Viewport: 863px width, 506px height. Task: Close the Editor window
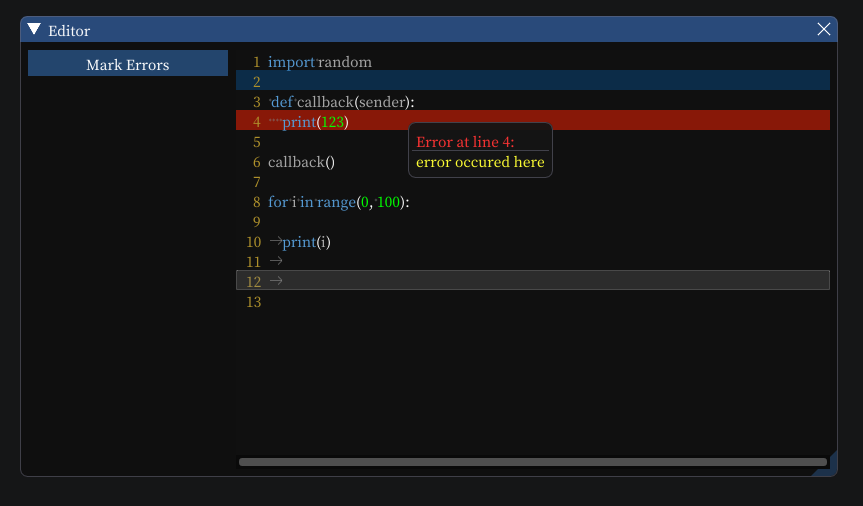pyautogui.click(x=823, y=29)
